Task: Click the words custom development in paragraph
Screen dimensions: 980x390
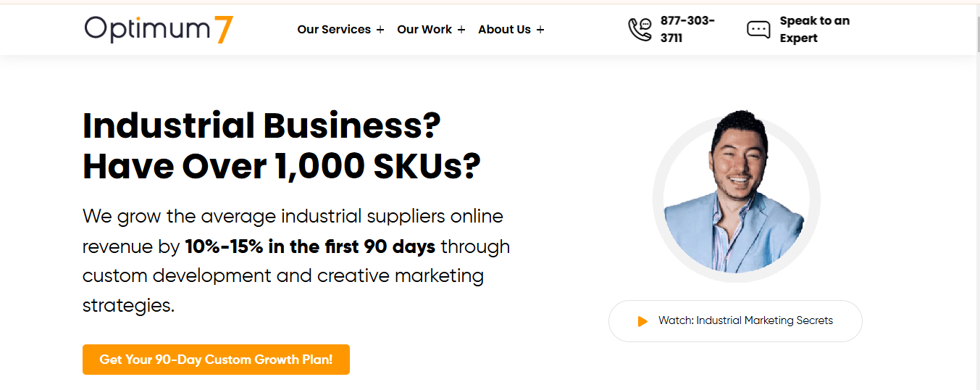Action: tap(177, 275)
